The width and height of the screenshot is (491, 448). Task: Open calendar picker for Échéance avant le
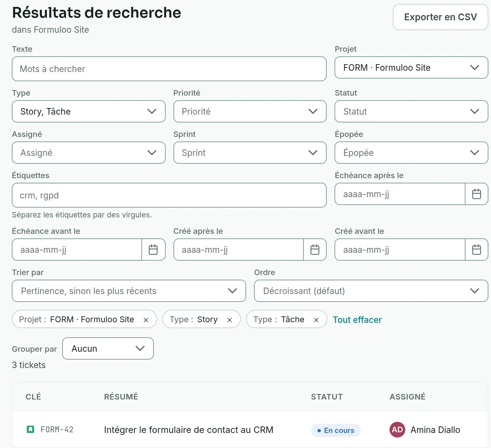pos(153,250)
